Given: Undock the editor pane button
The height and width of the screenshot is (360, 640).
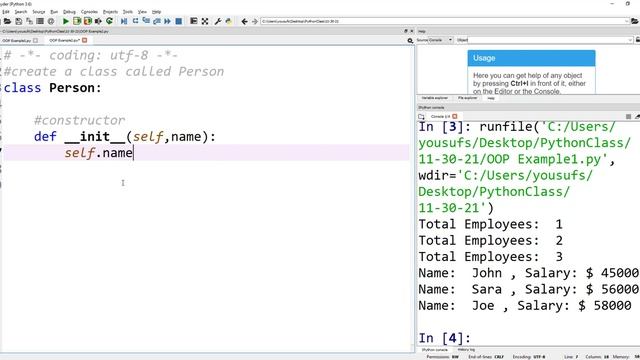Looking at the screenshot, I should [406, 31].
